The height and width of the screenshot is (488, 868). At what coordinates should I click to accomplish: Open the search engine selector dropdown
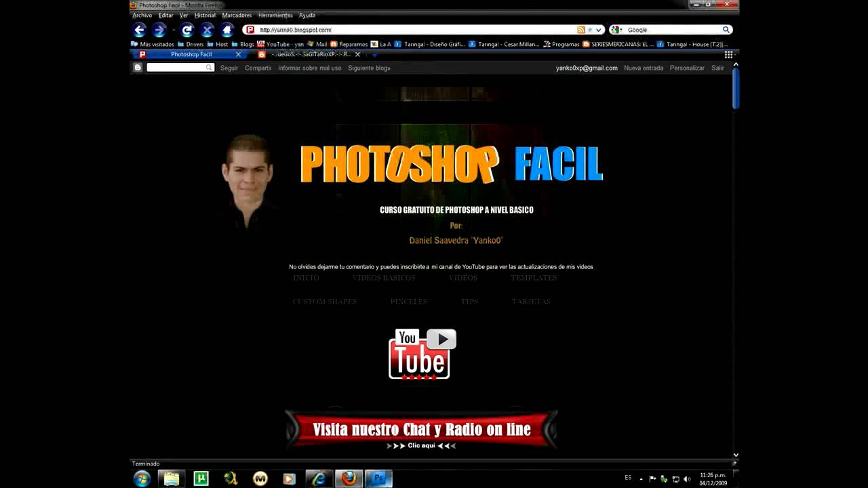[x=616, y=30]
